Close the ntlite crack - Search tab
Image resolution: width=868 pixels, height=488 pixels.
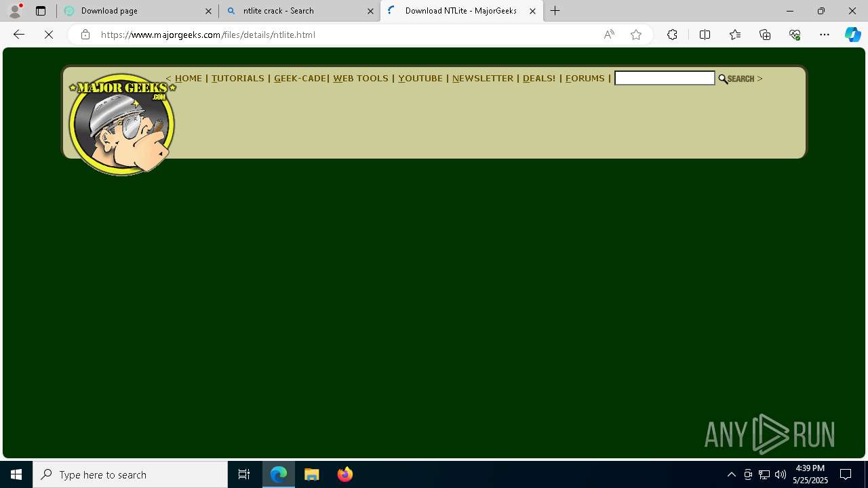click(371, 11)
